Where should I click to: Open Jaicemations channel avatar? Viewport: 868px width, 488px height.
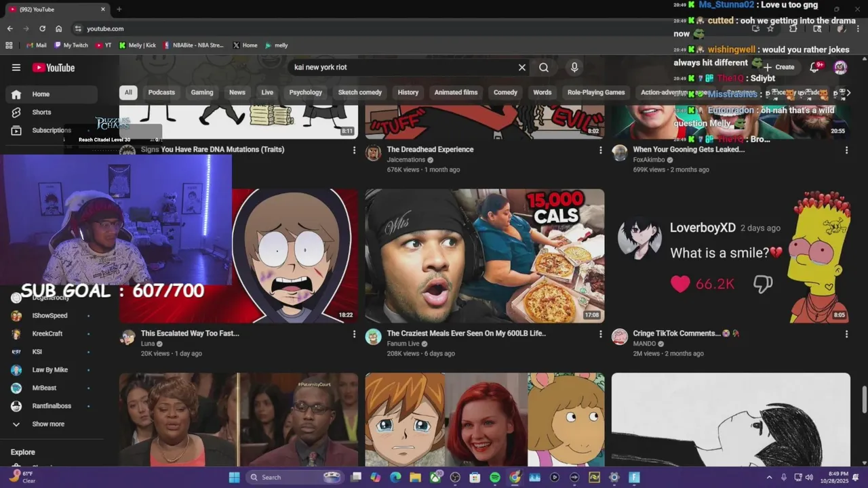(x=373, y=153)
